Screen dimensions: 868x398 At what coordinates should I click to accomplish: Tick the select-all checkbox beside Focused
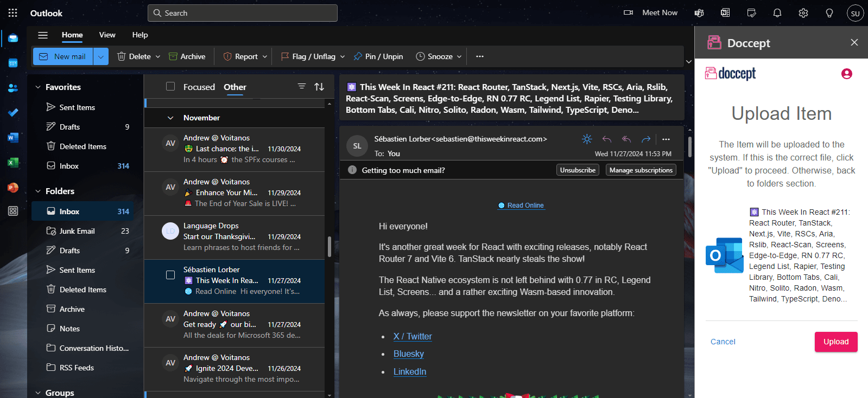[x=170, y=86]
